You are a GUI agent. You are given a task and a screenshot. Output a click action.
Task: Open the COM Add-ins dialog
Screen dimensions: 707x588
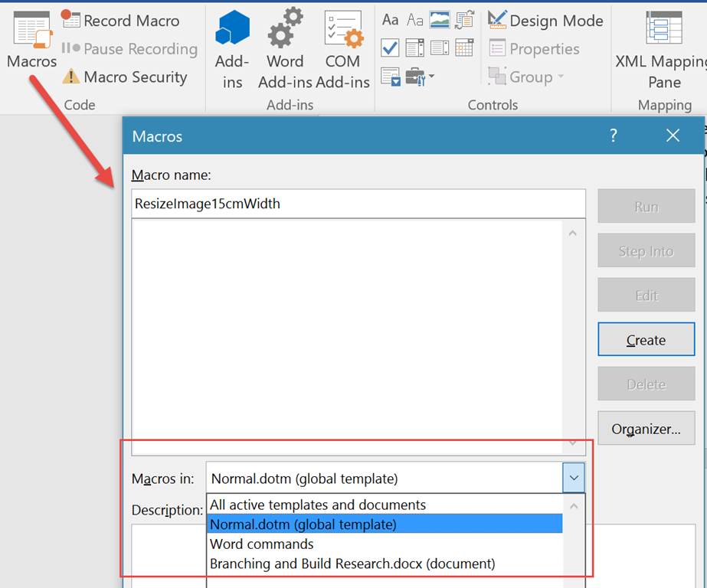pos(342,46)
